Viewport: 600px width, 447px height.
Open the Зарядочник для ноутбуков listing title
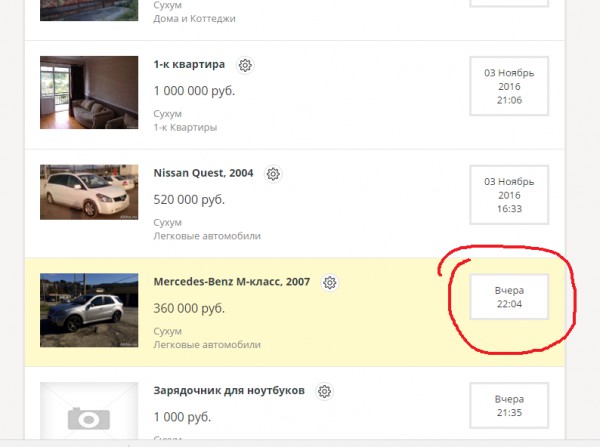click(x=229, y=390)
